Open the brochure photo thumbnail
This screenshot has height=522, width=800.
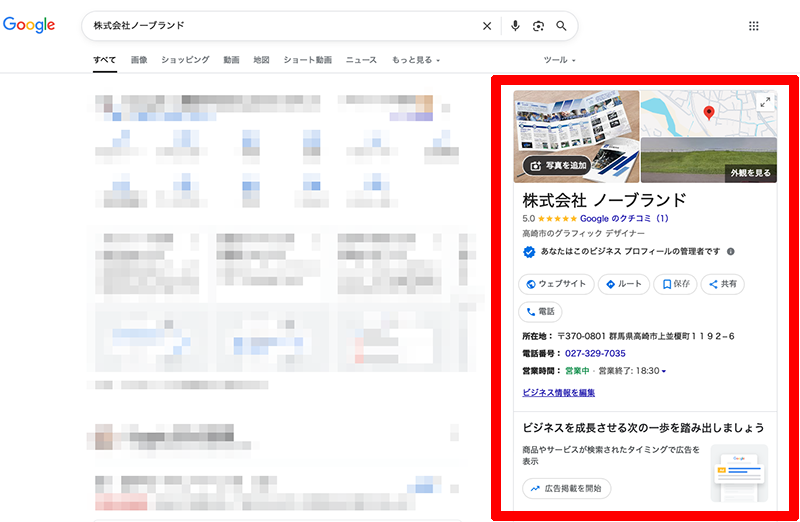(x=576, y=137)
